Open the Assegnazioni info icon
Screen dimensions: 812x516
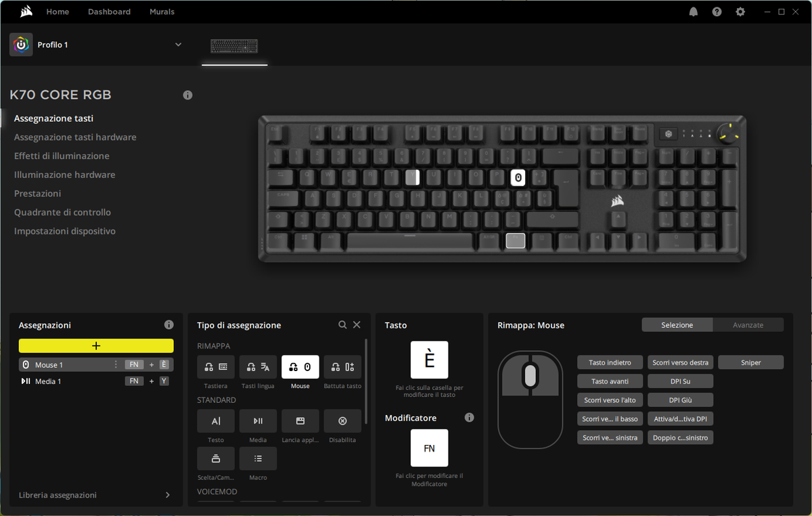[168, 324]
